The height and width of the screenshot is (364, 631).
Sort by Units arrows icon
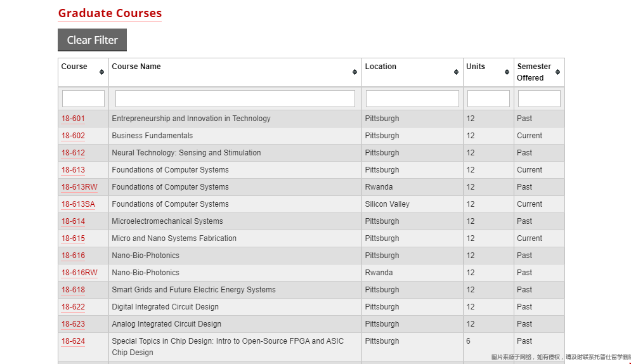pyautogui.click(x=507, y=72)
